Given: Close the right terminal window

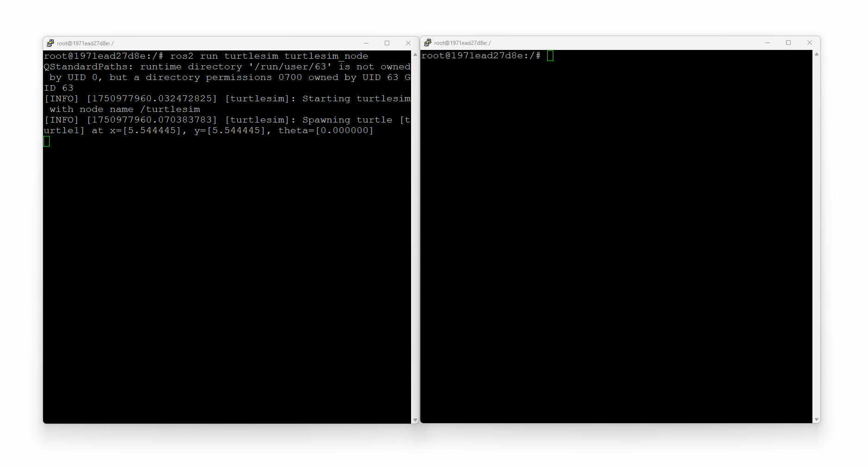Looking at the screenshot, I should point(810,43).
